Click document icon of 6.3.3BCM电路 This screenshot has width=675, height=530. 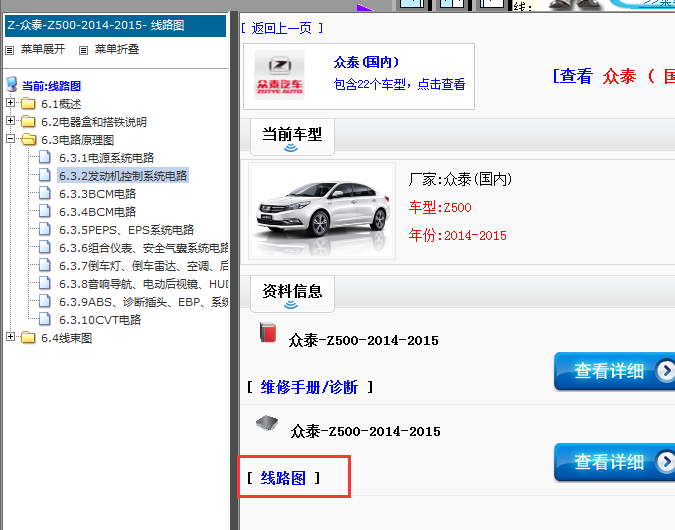(44, 193)
